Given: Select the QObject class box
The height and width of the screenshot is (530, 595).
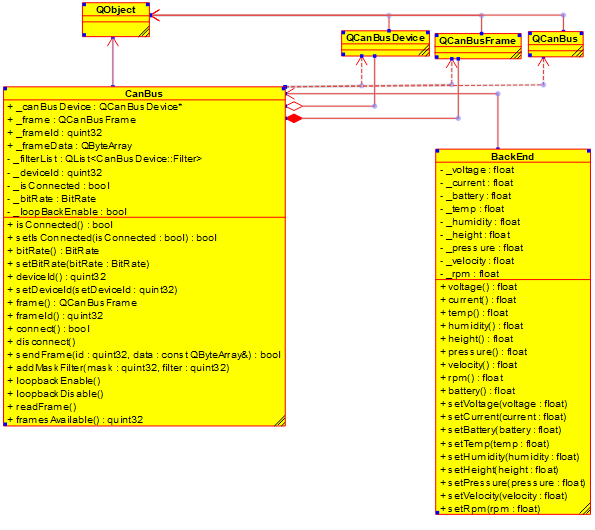Looking at the screenshot, I should (116, 20).
